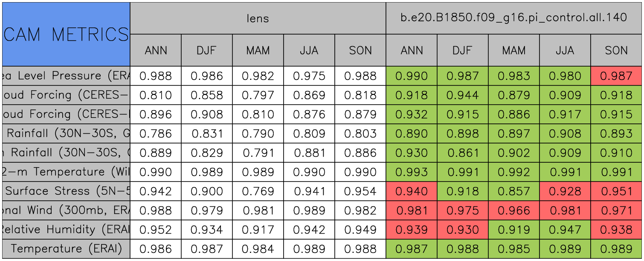644x261 pixels.
Task: Click the white cell showing 0.769
Action: (258, 191)
